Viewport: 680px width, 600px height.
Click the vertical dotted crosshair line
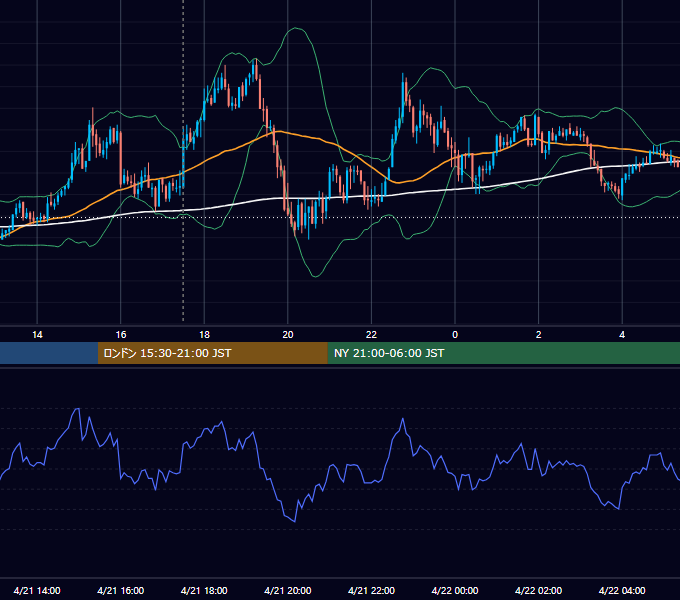pos(183,160)
